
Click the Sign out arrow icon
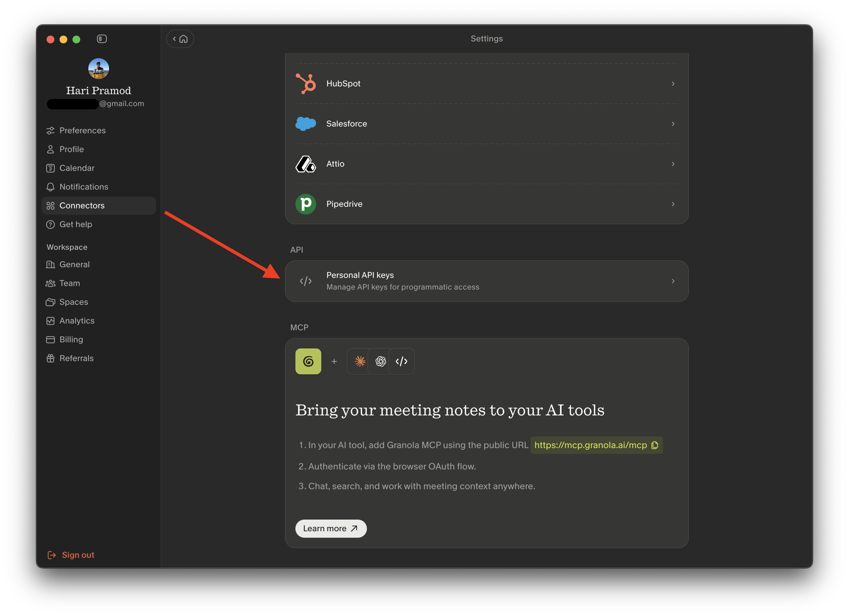click(x=52, y=555)
